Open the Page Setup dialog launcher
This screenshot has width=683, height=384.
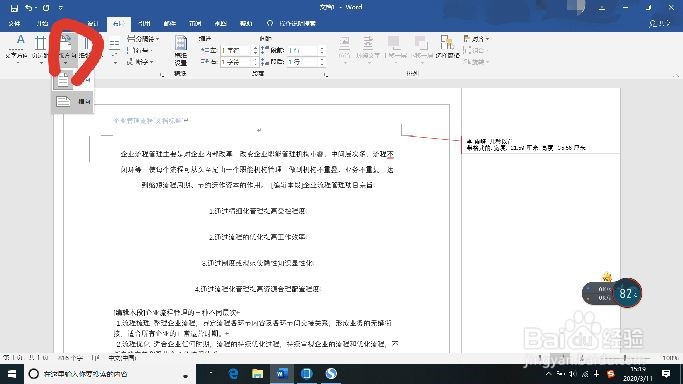(x=162, y=74)
